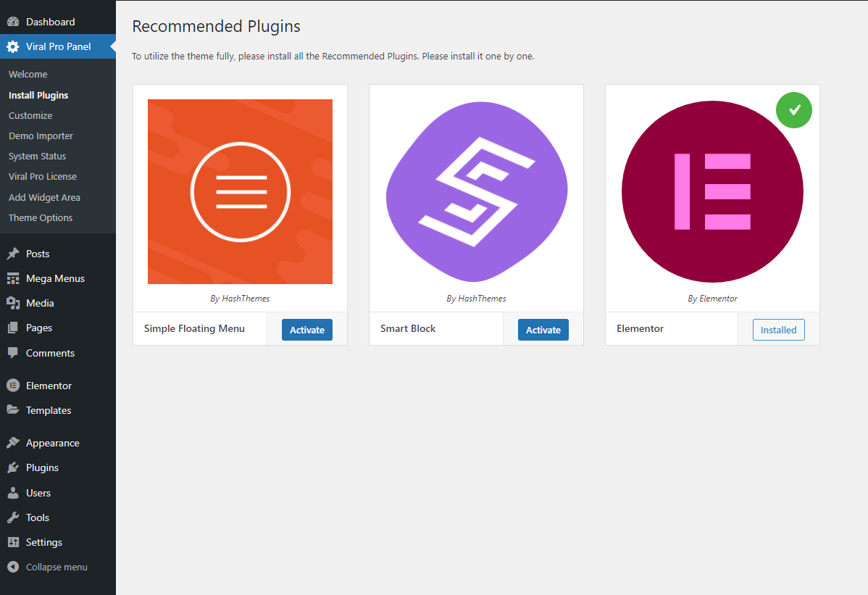This screenshot has width=868, height=595.
Task: Click the Plugins plug icon
Action: [13, 467]
